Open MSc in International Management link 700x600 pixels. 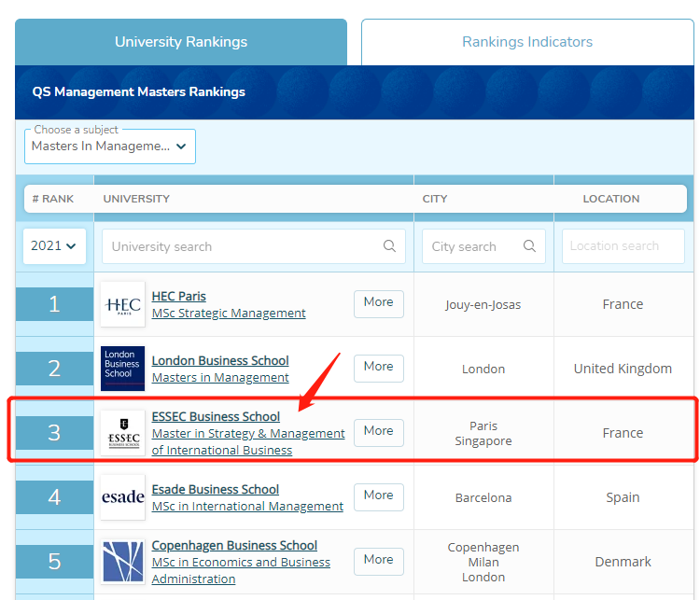click(247, 507)
